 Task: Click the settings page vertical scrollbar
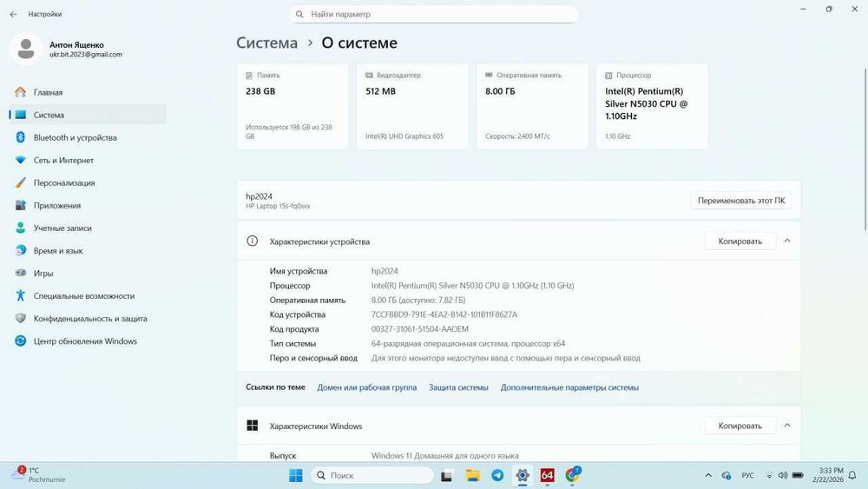point(865,149)
